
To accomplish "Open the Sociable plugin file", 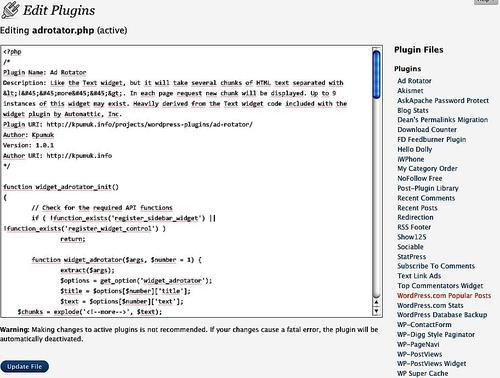I will pos(410,247).
